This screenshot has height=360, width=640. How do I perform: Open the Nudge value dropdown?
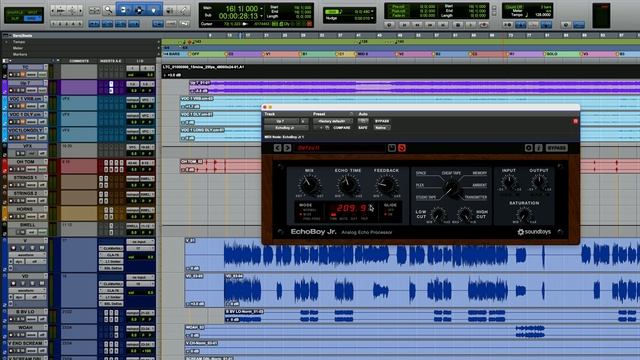click(x=372, y=18)
